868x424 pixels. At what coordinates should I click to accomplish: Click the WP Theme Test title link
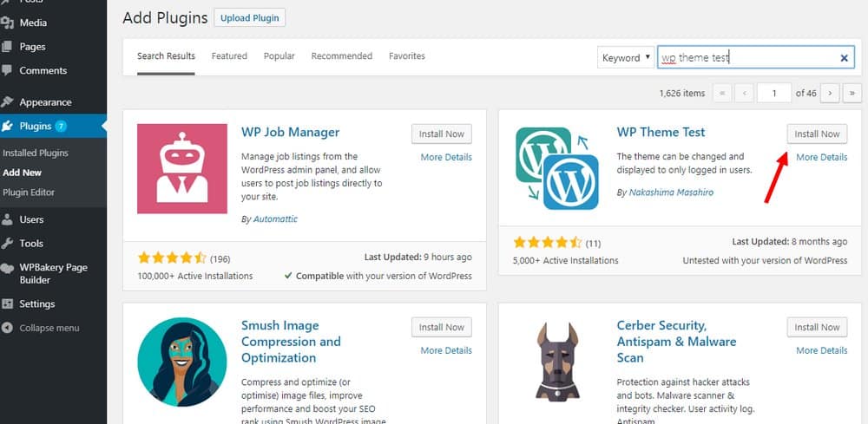pyautogui.click(x=661, y=132)
